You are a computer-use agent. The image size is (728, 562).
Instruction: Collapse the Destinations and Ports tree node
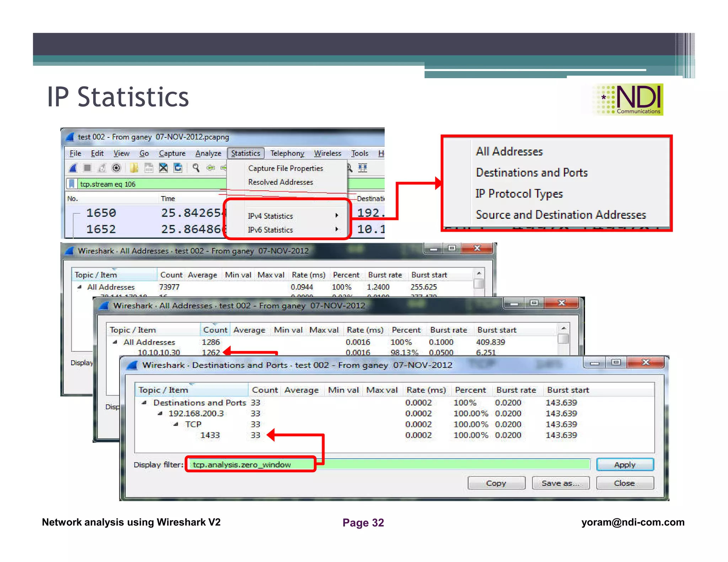(x=144, y=403)
